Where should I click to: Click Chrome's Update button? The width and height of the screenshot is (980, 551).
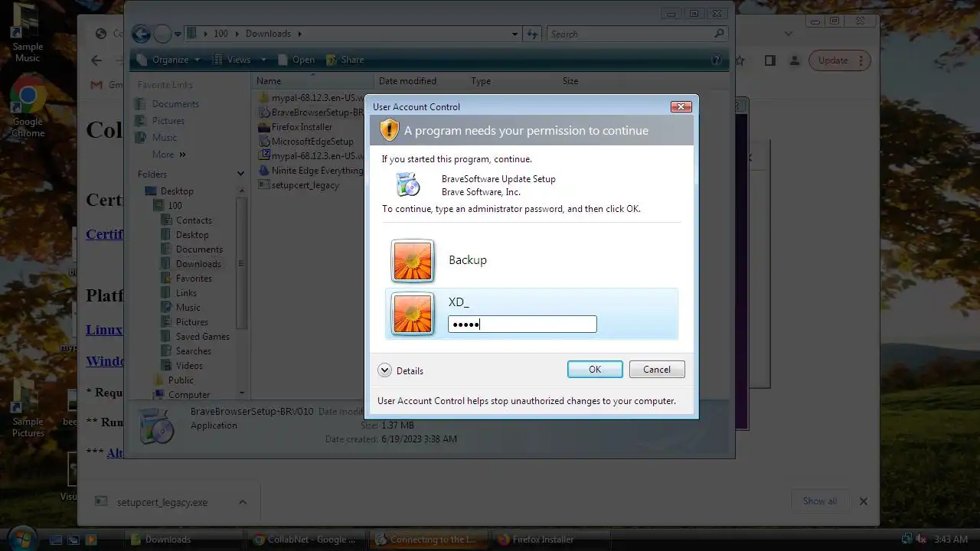tap(839, 60)
